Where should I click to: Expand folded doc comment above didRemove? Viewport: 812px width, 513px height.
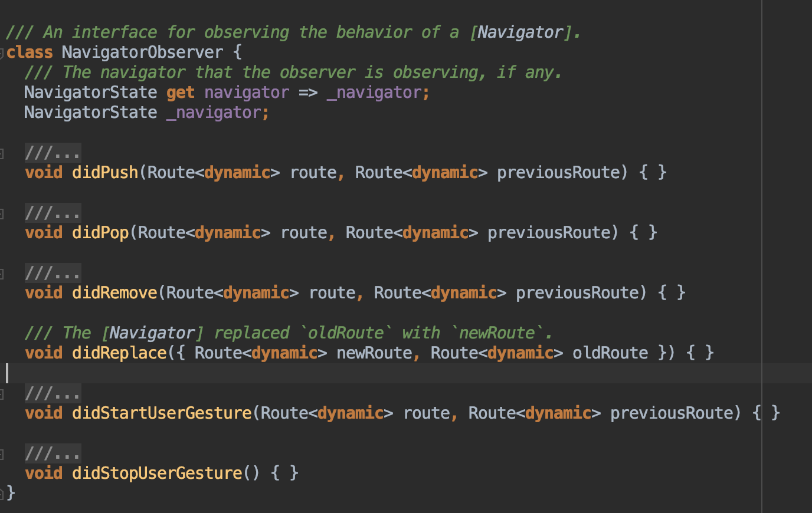(53, 274)
